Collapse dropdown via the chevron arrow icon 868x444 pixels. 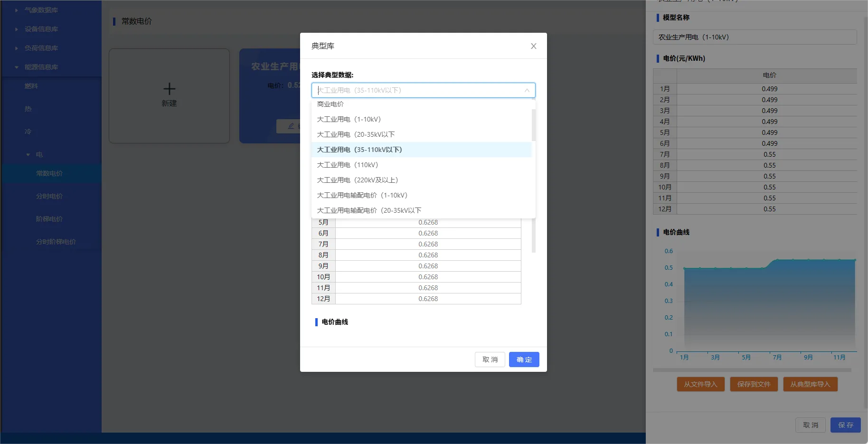pyautogui.click(x=527, y=90)
